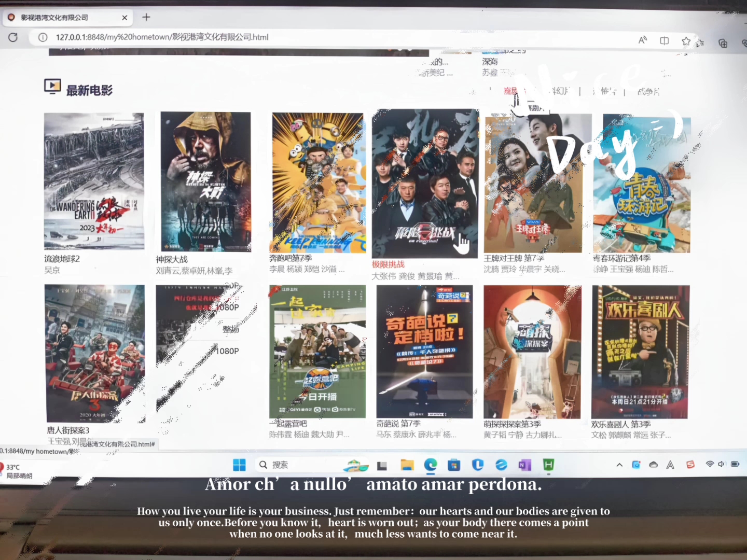Click cast text 刘青云,蔡卓妍,林峯,李

click(x=194, y=271)
